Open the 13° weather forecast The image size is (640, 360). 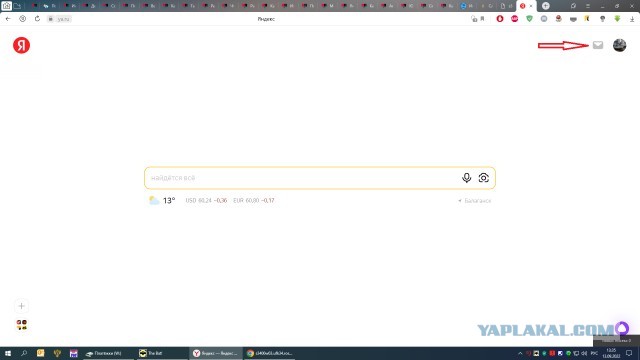coord(162,200)
